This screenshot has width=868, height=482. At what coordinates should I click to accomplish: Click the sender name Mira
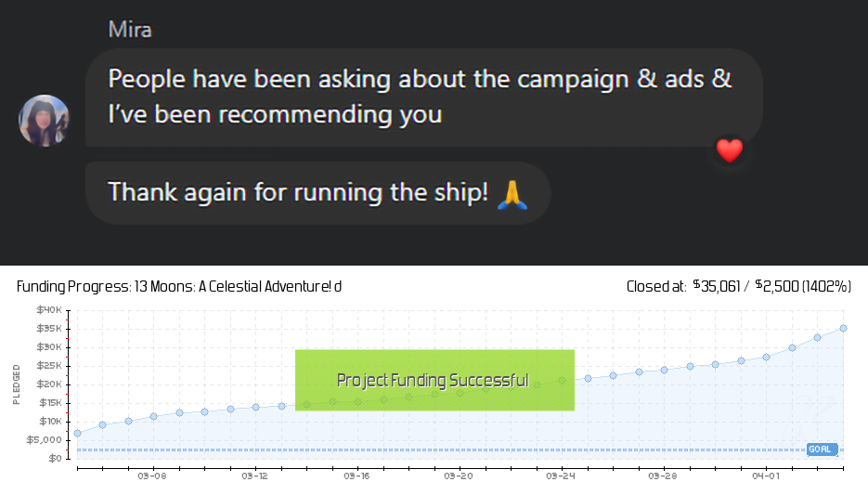(x=130, y=29)
